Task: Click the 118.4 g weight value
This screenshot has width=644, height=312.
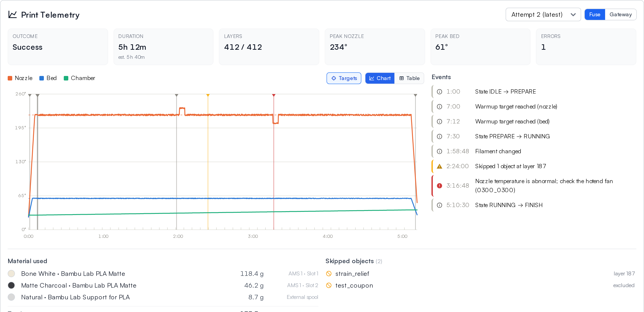Action: coord(252,274)
